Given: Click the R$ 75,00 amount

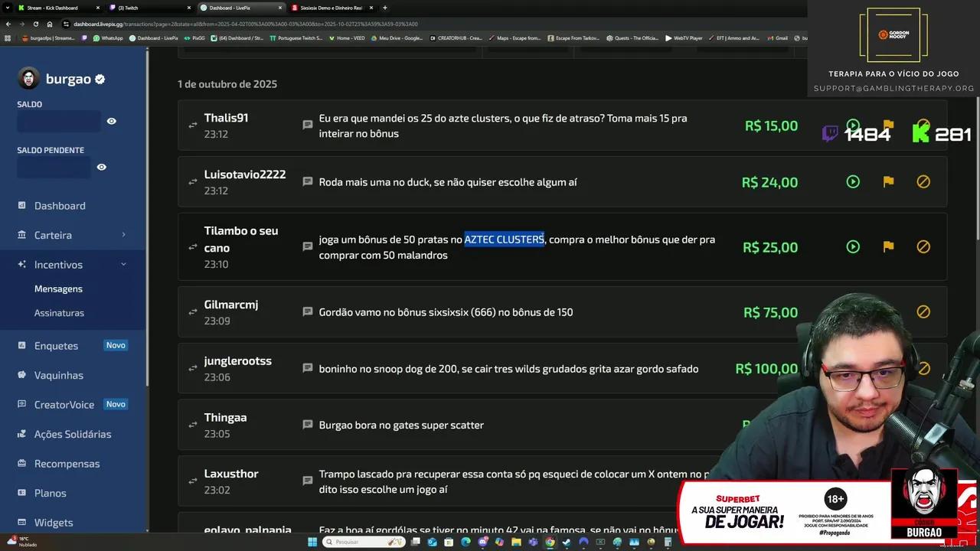Looking at the screenshot, I should tap(770, 312).
